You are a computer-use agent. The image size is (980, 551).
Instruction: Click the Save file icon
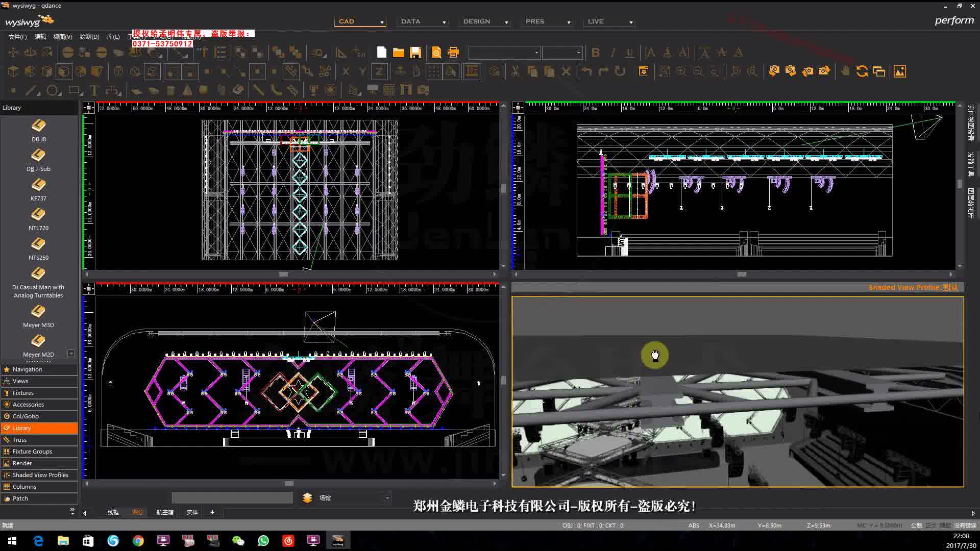point(415,53)
